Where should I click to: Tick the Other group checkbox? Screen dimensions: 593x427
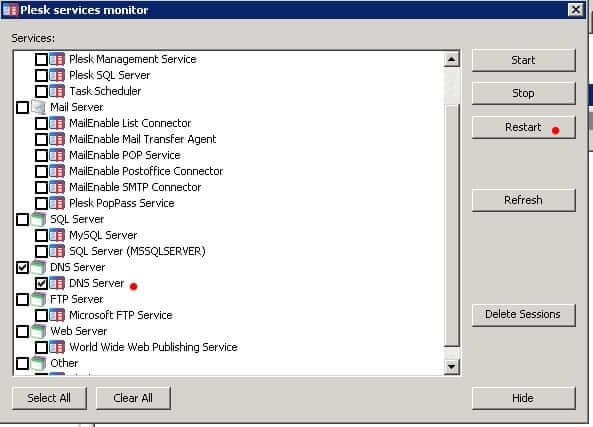pos(22,363)
